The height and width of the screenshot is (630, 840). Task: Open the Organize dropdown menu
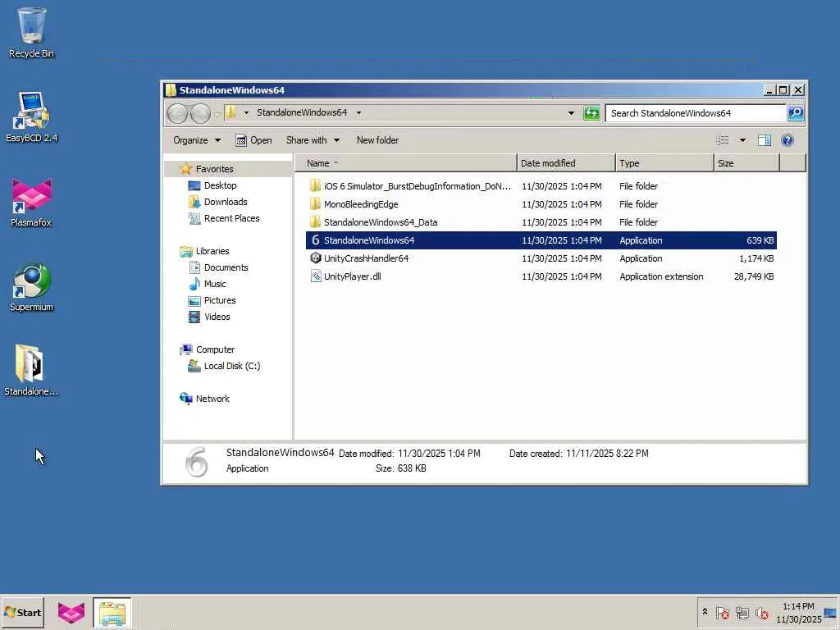(x=197, y=140)
